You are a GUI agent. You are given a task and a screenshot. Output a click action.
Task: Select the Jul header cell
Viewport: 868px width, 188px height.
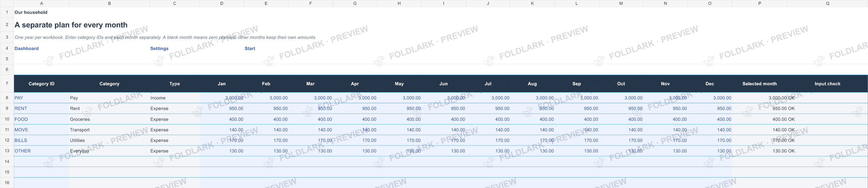[x=488, y=83]
